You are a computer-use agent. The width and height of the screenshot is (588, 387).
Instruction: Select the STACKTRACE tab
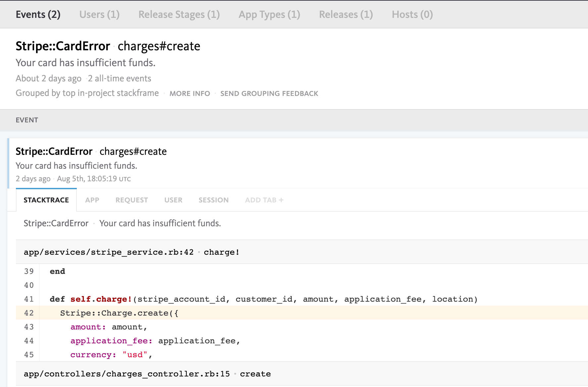46,200
